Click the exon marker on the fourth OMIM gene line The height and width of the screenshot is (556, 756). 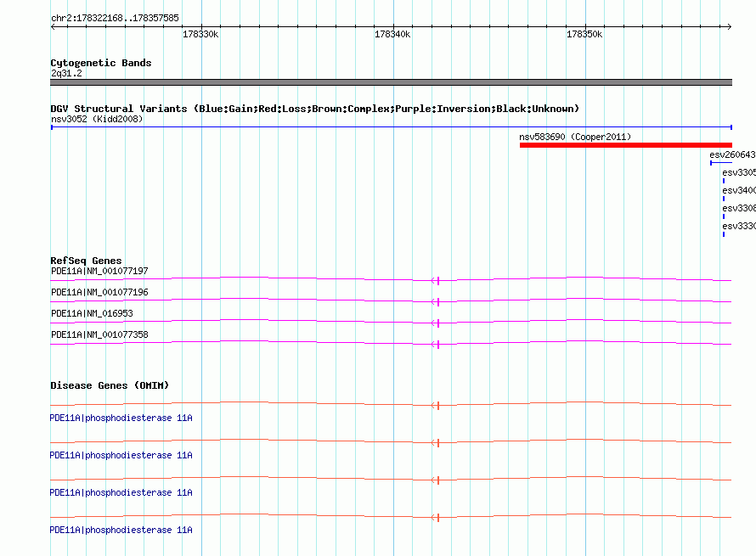(x=437, y=518)
